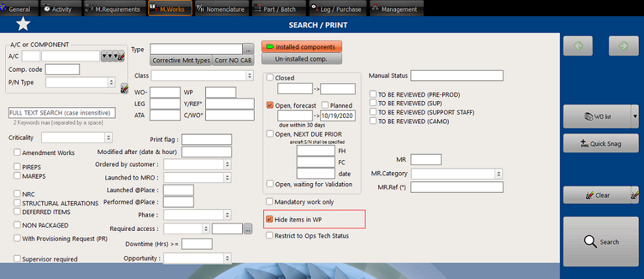Open the Opportunity dropdown

point(197,258)
